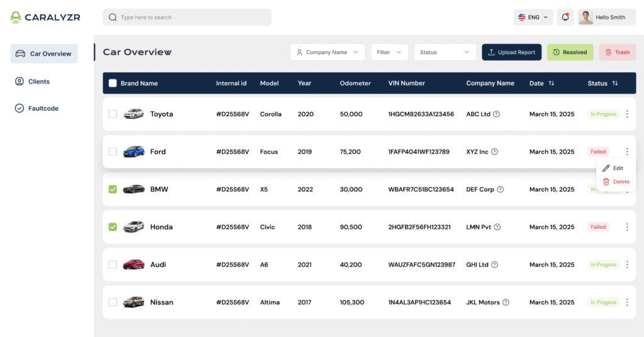Click In Progress badge on Nissan row
Viewport: 644px width, 337px height.
click(x=603, y=302)
